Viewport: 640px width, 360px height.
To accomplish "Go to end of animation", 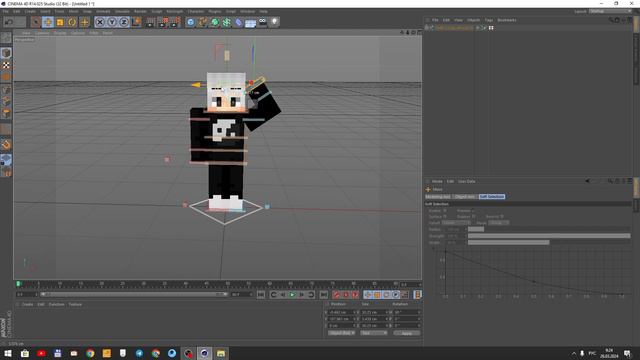I will [x=323, y=295].
